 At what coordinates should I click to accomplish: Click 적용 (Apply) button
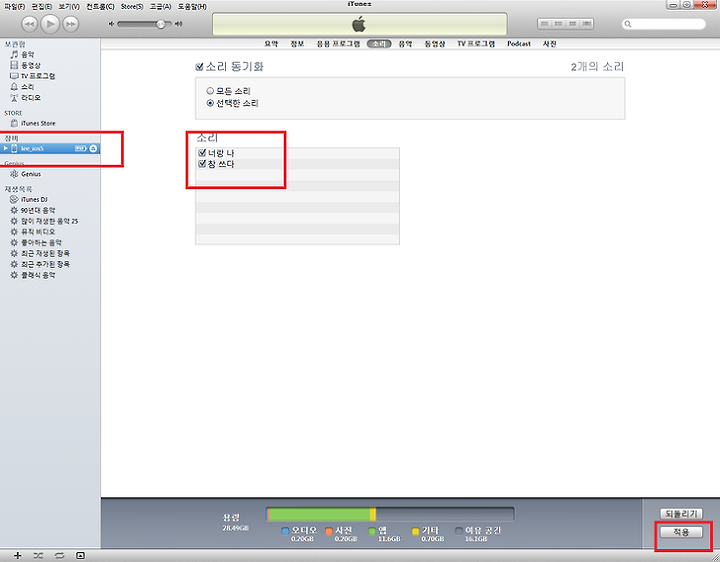681,532
